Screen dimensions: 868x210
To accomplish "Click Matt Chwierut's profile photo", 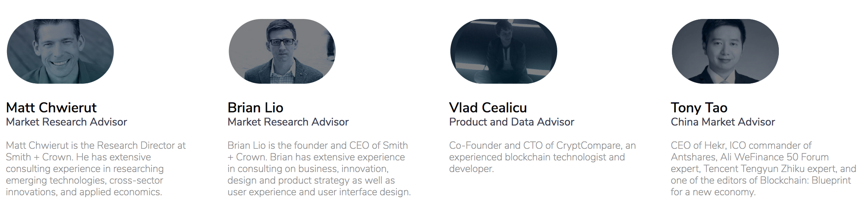I will pyautogui.click(x=60, y=51).
